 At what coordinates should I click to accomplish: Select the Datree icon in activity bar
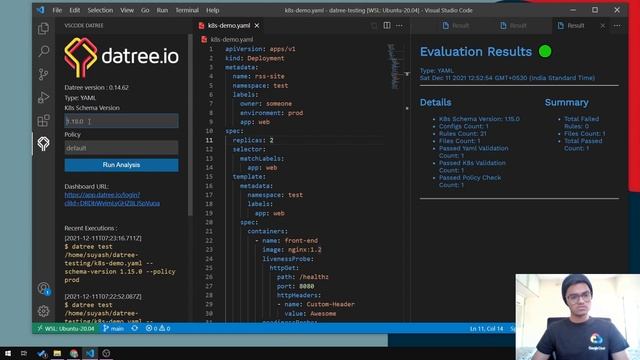click(43, 144)
